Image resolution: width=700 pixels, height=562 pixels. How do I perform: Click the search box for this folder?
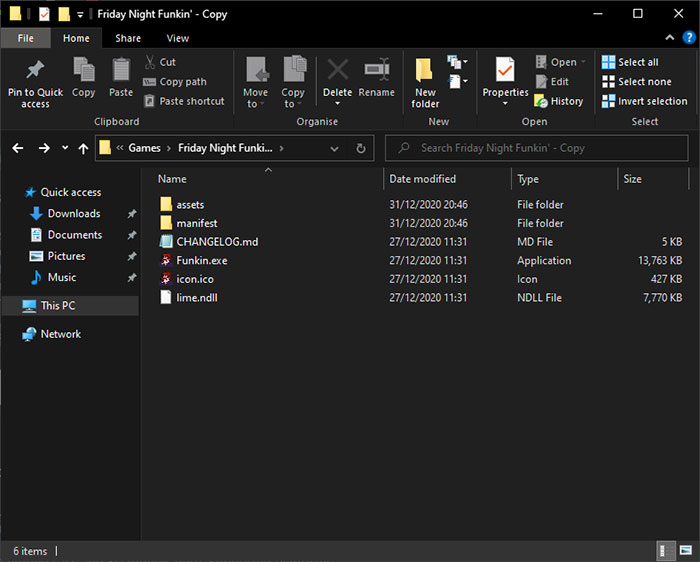click(x=540, y=148)
